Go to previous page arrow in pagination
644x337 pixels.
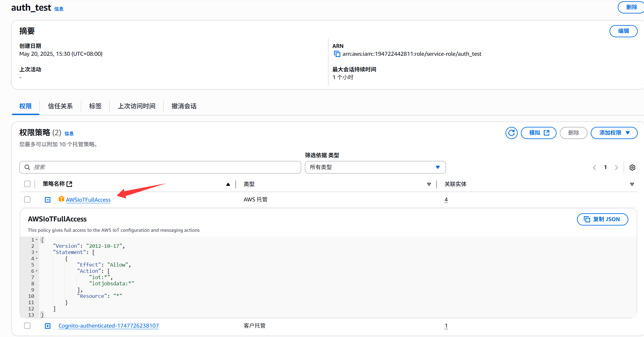[x=594, y=168]
